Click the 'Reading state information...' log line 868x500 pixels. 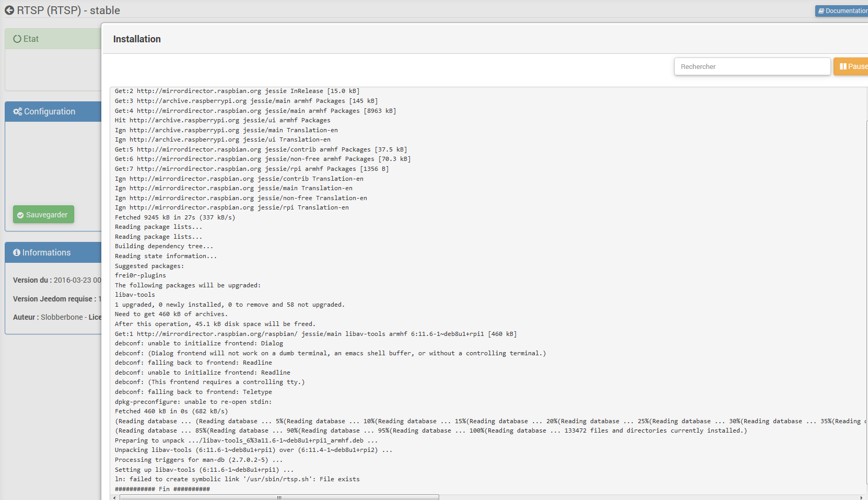(166, 256)
